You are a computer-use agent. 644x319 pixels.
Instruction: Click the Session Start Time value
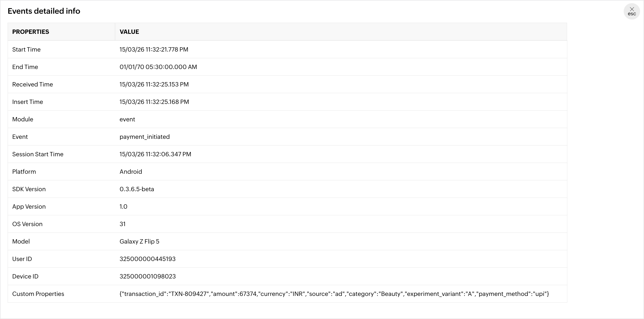[x=155, y=154]
